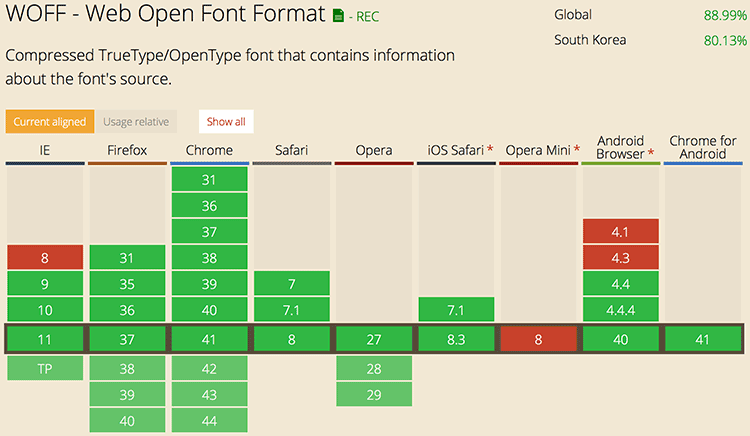This screenshot has width=750, height=436.
Task: Select the current Firefox 37 cell
Action: [127, 339]
